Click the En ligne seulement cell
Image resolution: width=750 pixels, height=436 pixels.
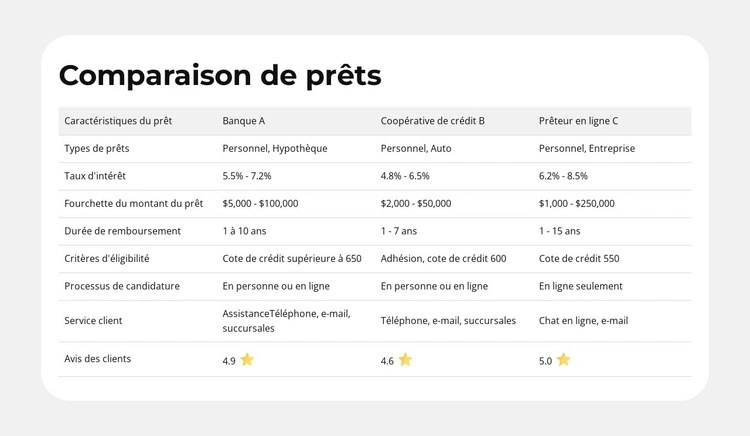[x=581, y=286]
